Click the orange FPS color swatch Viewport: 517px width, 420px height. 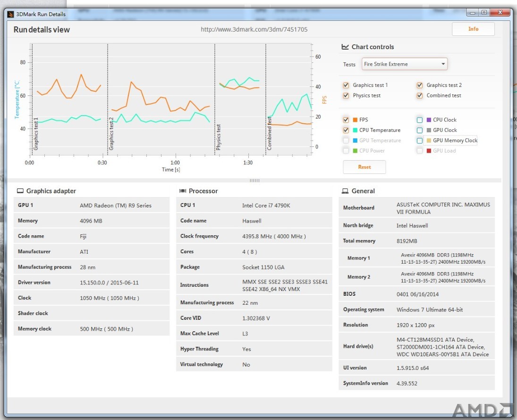pos(355,120)
